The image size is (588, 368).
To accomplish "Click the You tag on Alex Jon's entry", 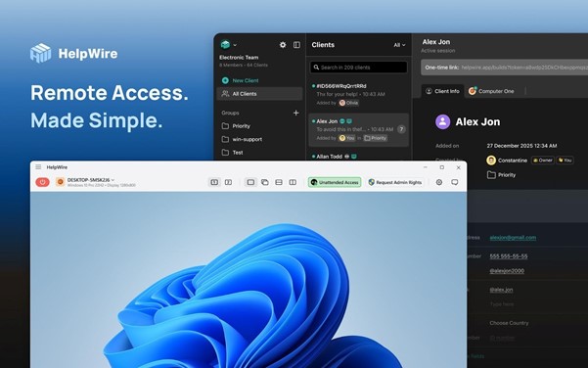I will (x=347, y=138).
